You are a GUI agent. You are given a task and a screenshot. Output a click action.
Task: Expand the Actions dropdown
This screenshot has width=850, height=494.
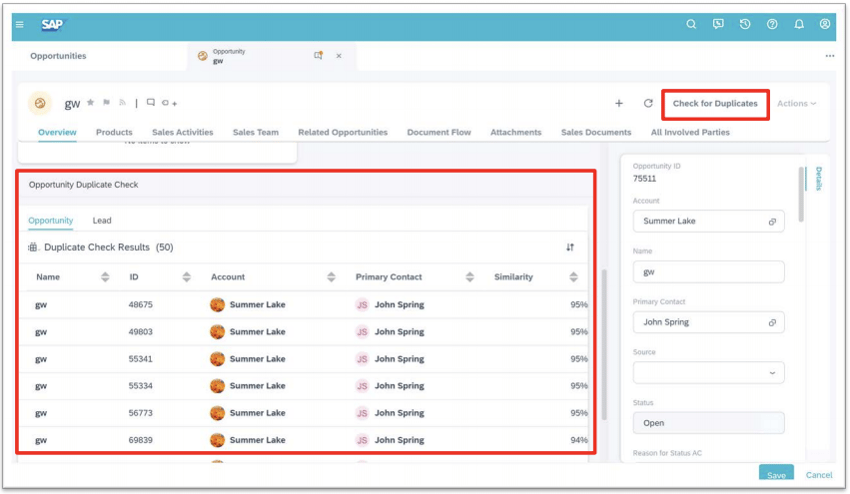pyautogui.click(x=796, y=104)
